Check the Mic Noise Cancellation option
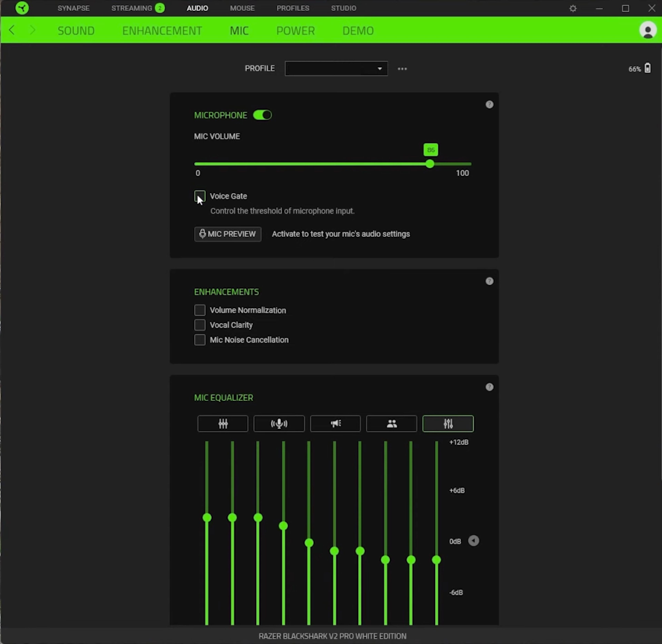This screenshot has width=662, height=644. (x=200, y=340)
